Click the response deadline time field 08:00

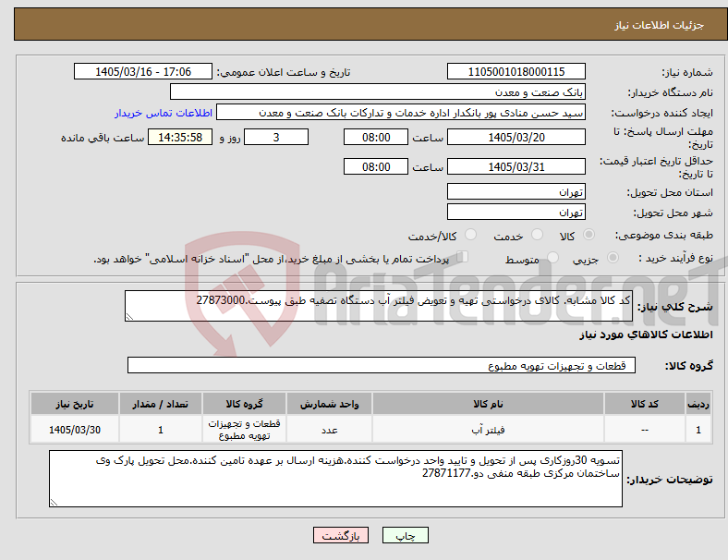(x=376, y=138)
